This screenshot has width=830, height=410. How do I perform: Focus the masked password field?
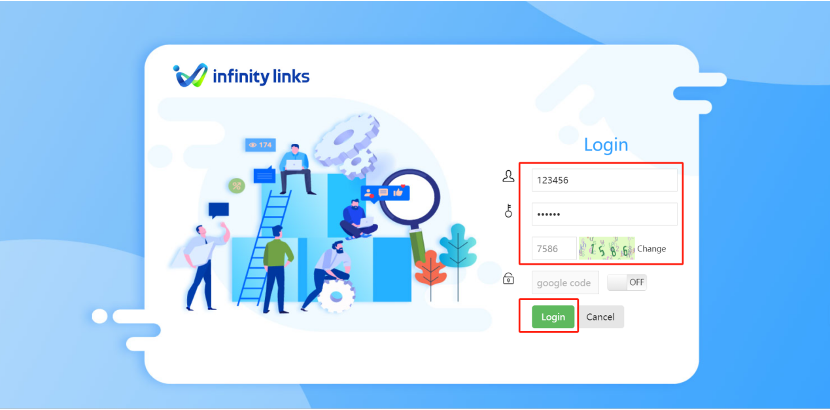click(605, 214)
